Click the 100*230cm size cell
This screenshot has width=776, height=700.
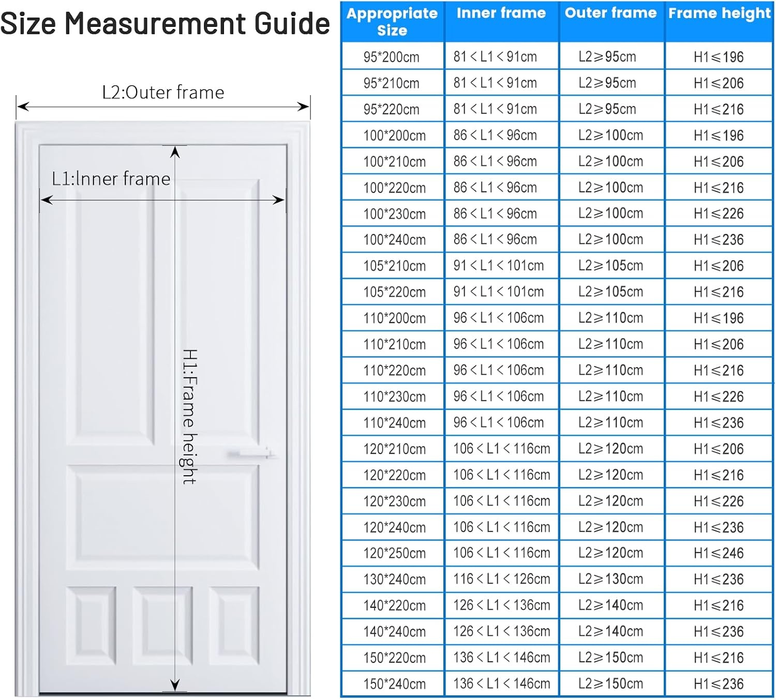[x=394, y=214]
